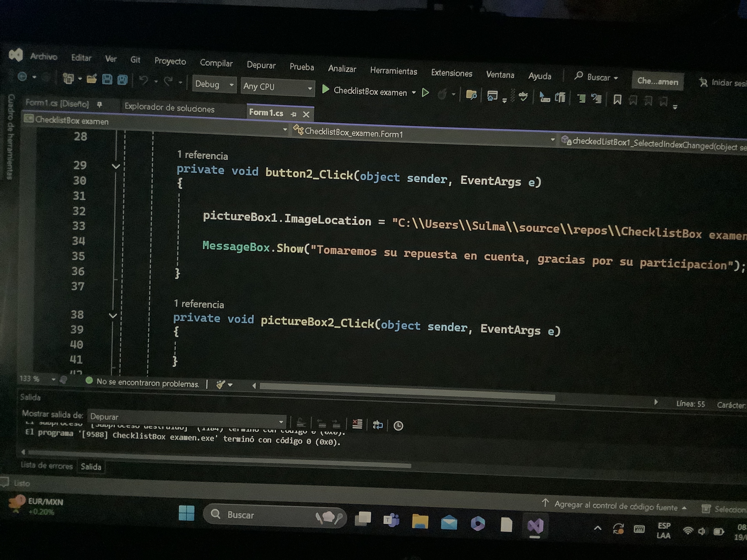The width and height of the screenshot is (747, 560).
Task: Clear all output pane text icon
Action: coord(357,424)
